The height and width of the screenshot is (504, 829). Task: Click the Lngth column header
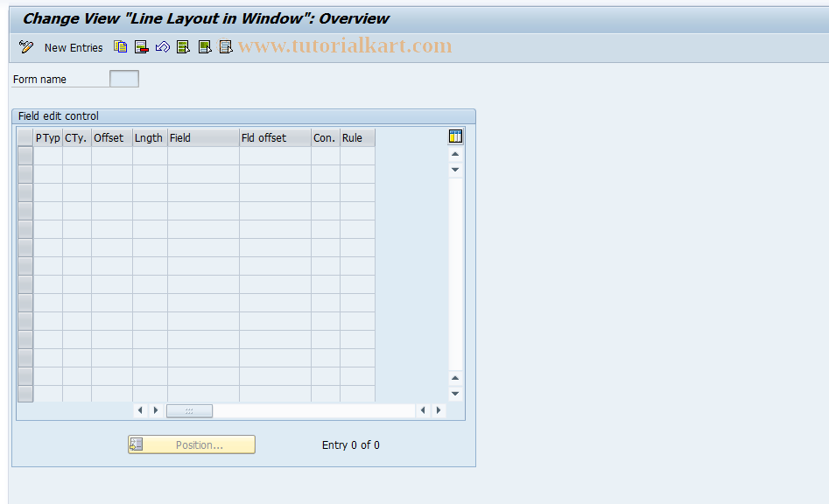(x=150, y=138)
